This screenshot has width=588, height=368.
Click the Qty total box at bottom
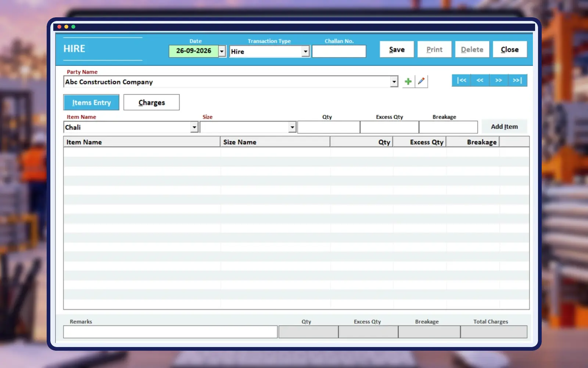[x=308, y=332]
